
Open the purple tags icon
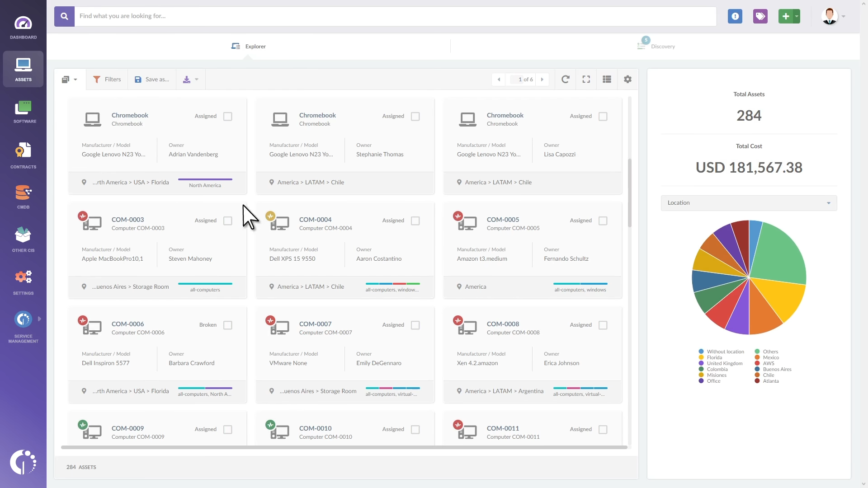coord(760,17)
